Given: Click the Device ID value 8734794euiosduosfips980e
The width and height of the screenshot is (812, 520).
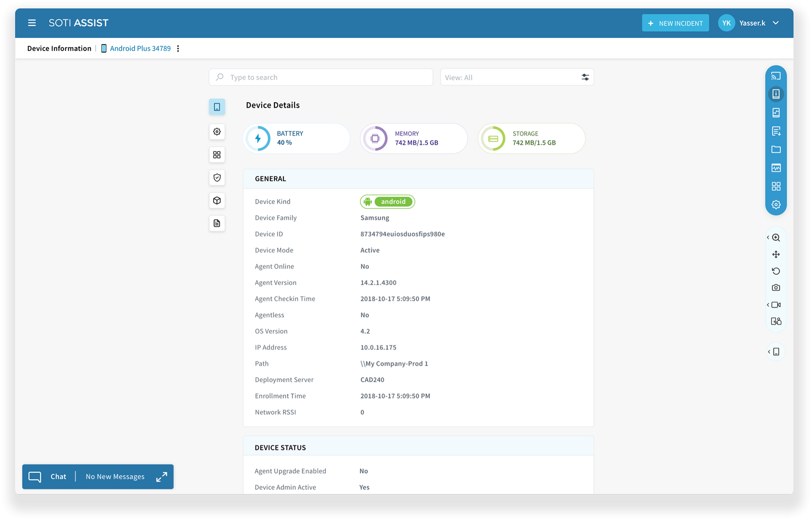Looking at the screenshot, I should pyautogui.click(x=403, y=234).
